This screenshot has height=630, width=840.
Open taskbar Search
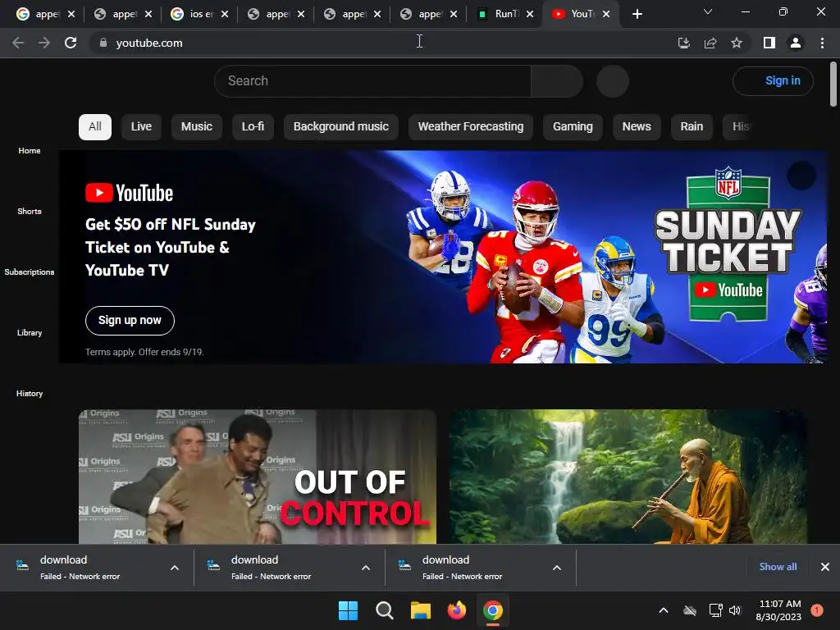(384, 610)
